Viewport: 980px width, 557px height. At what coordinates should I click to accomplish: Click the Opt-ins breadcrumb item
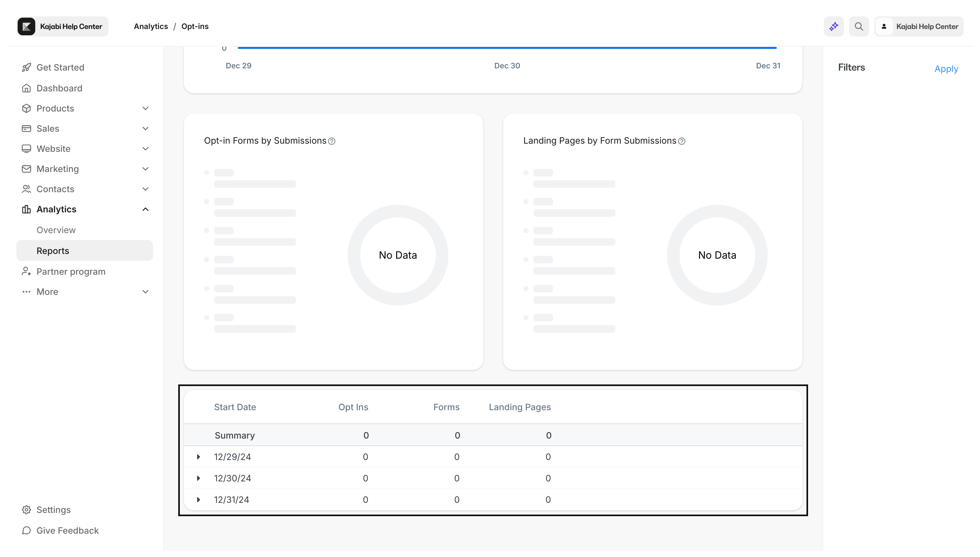coord(195,26)
